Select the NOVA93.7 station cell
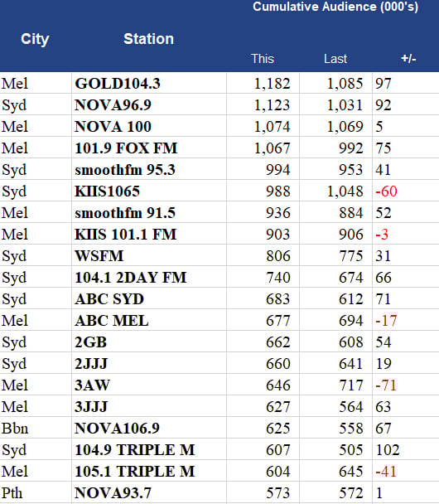This screenshot has width=439, height=504. click(149, 492)
